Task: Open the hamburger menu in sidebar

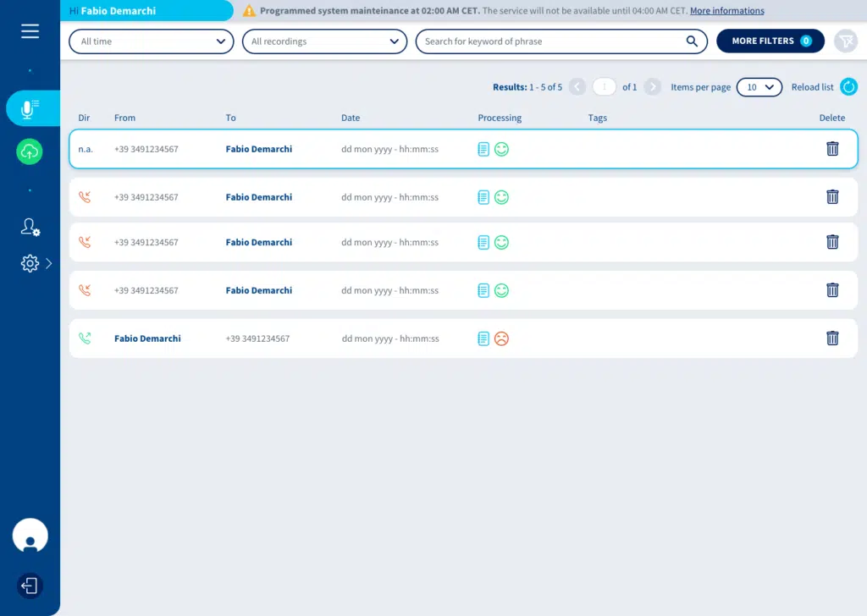Action: pyautogui.click(x=30, y=31)
